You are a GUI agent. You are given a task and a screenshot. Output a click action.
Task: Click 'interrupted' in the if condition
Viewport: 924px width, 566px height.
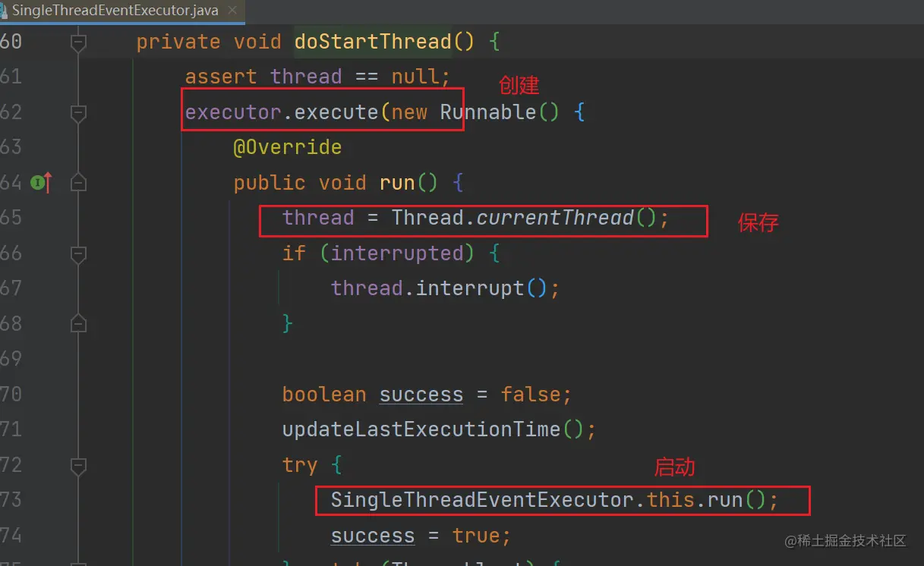(397, 253)
